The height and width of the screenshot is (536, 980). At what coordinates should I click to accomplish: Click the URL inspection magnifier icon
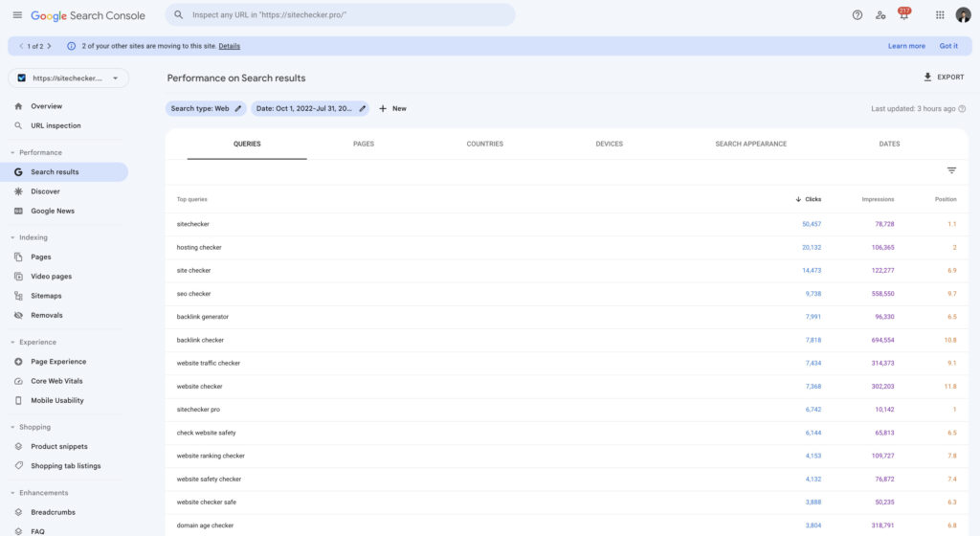click(x=18, y=125)
